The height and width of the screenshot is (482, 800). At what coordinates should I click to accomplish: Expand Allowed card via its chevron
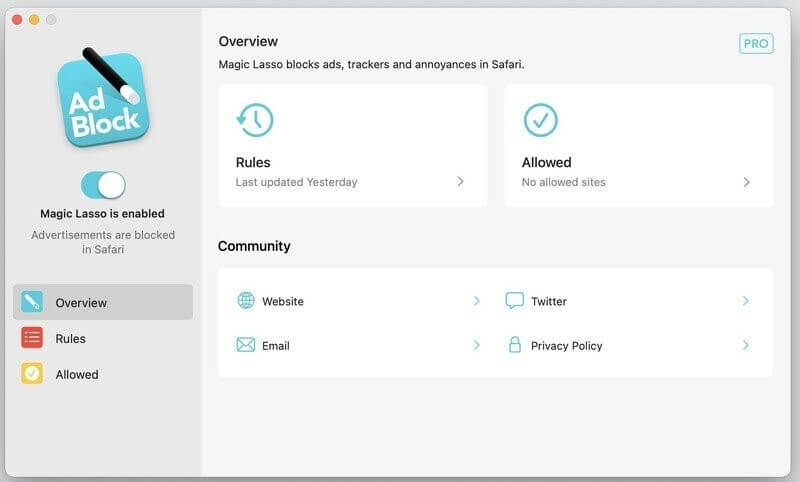pos(746,182)
